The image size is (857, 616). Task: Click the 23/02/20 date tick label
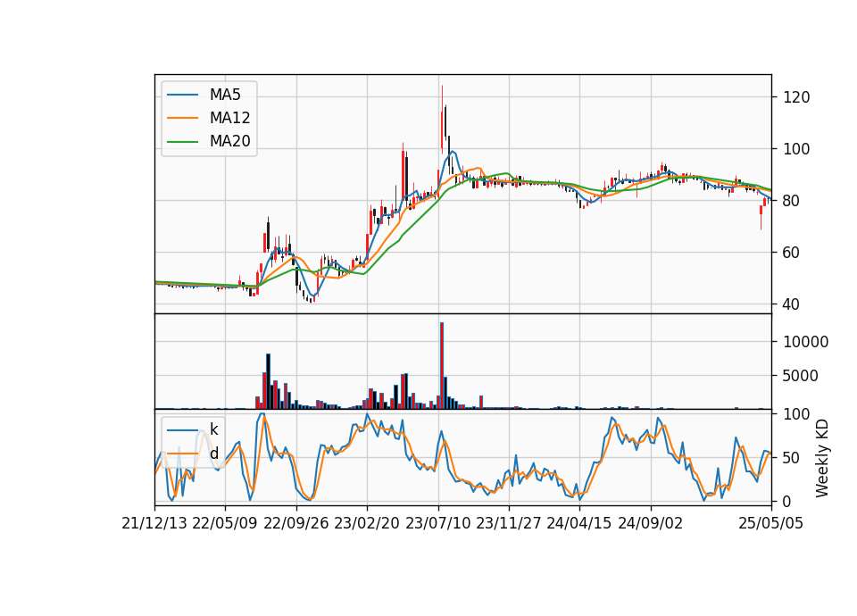(x=367, y=523)
